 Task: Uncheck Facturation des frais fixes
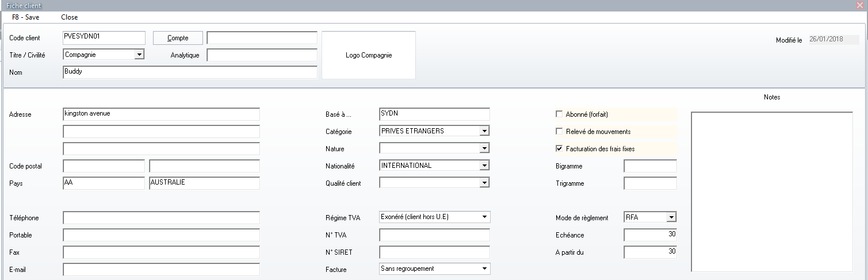(x=559, y=149)
